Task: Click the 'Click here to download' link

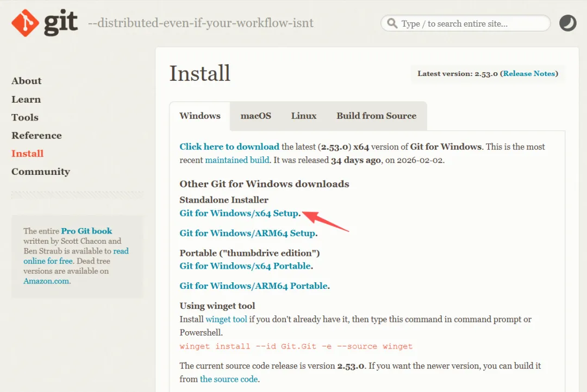Action: point(229,147)
